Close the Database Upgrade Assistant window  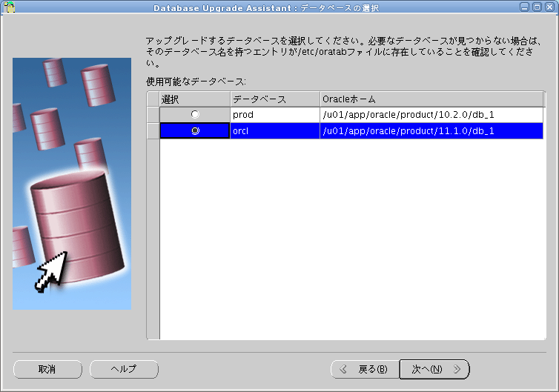click(x=549, y=7)
